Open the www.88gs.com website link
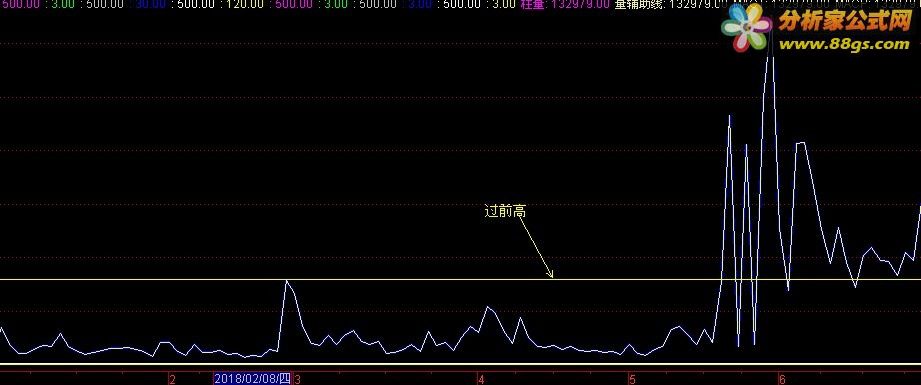 (x=844, y=43)
